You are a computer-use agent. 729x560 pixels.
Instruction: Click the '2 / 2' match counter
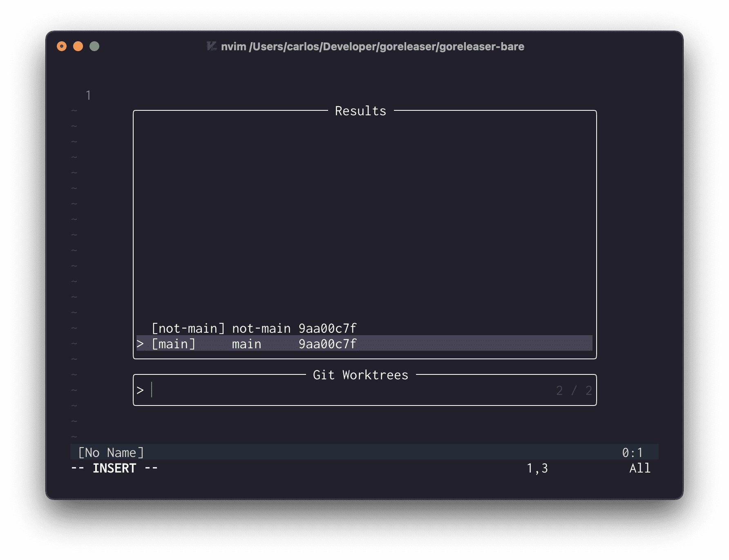point(574,390)
